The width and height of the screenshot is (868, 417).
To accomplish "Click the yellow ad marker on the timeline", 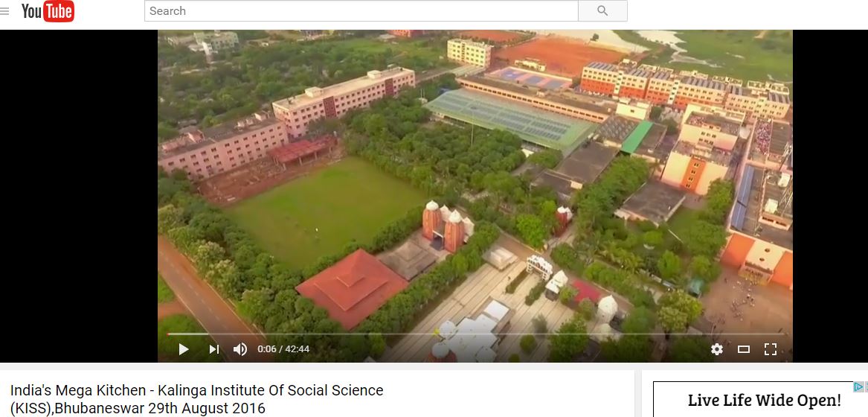I will 436,334.
